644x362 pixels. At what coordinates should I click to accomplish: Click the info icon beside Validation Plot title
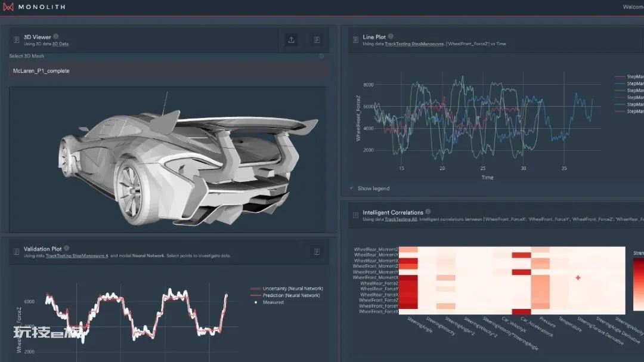[x=67, y=248]
